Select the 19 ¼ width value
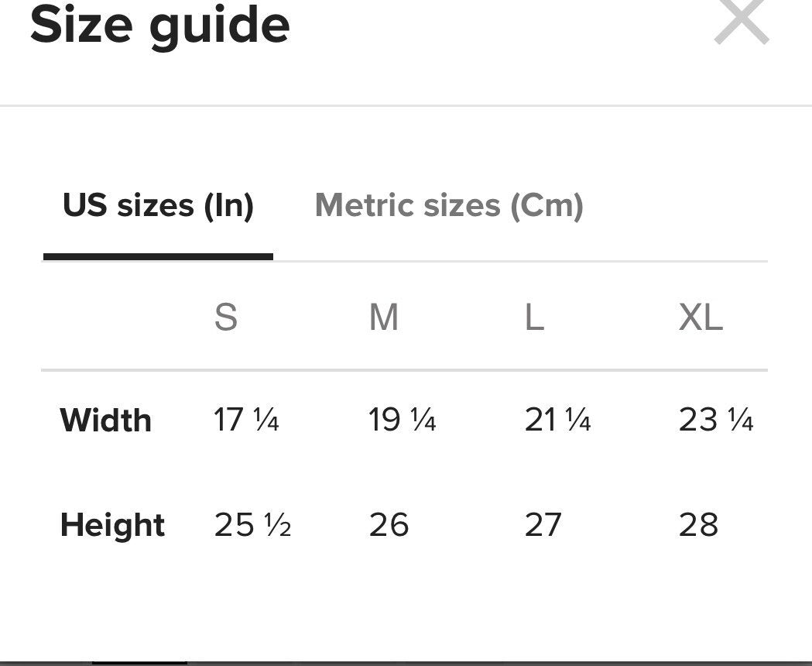The height and width of the screenshot is (666, 812). [403, 420]
